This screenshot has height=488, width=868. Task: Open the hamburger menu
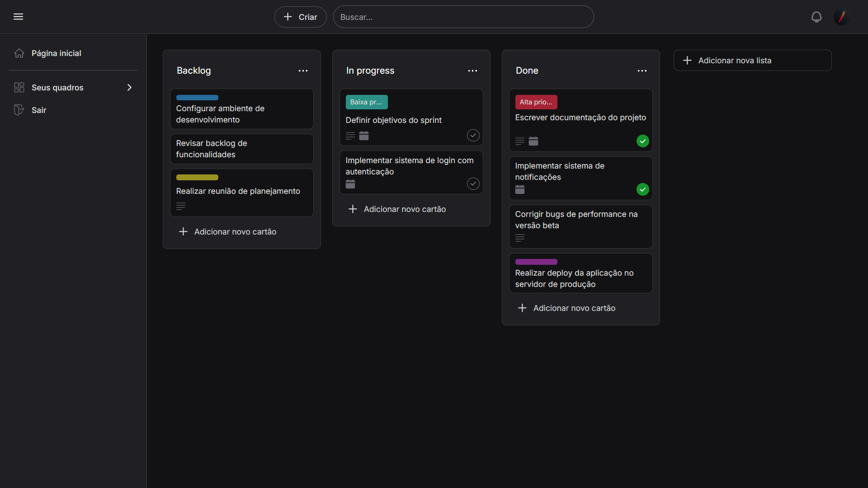click(18, 17)
